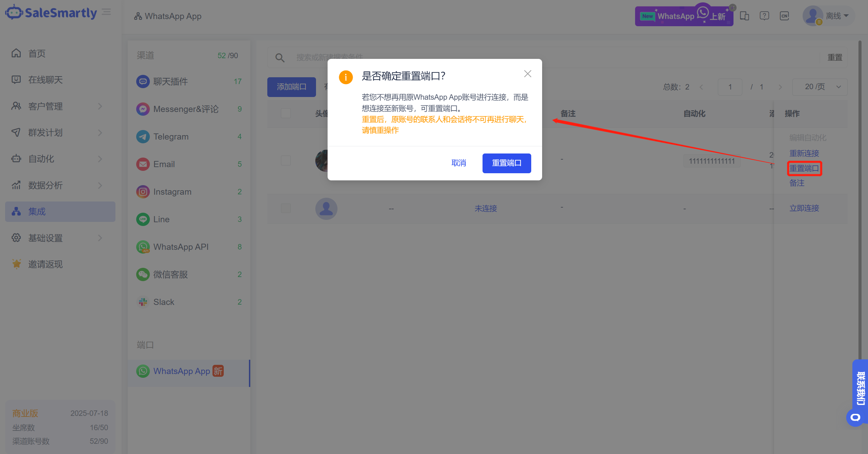This screenshot has height=454, width=868.
Task: Check the first port row checkbox
Action: (286, 160)
